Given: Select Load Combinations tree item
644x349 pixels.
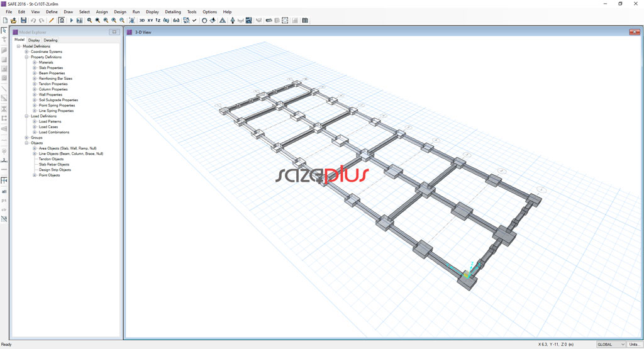Looking at the screenshot, I should (54, 132).
